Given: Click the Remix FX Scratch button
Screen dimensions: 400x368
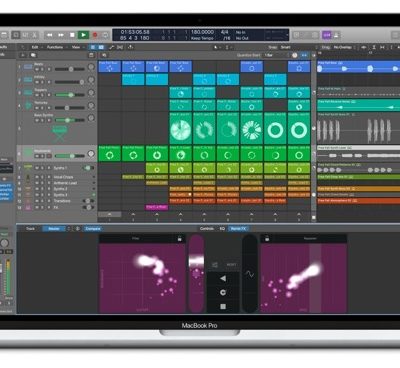Looking at the screenshot, I should (x=223, y=292).
